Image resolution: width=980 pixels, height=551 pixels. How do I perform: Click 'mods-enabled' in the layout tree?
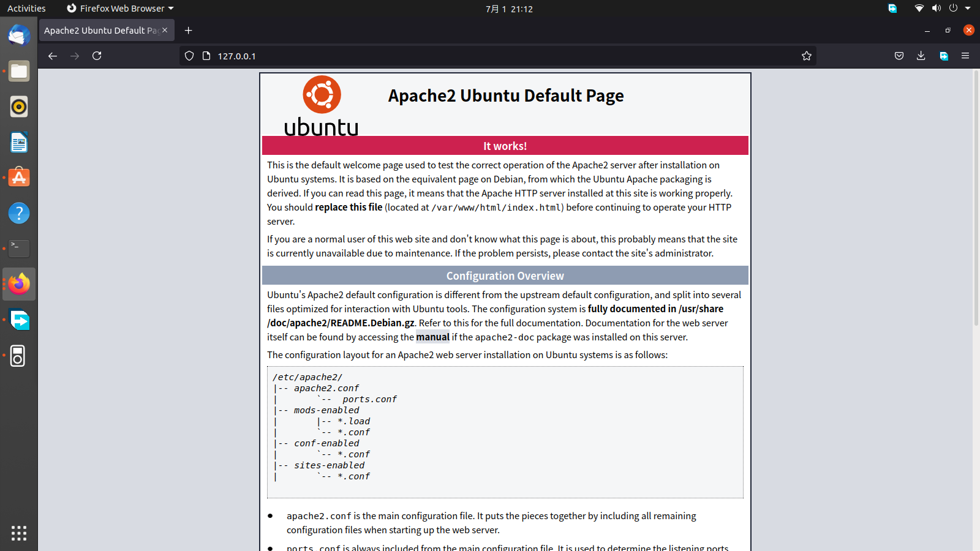click(326, 410)
